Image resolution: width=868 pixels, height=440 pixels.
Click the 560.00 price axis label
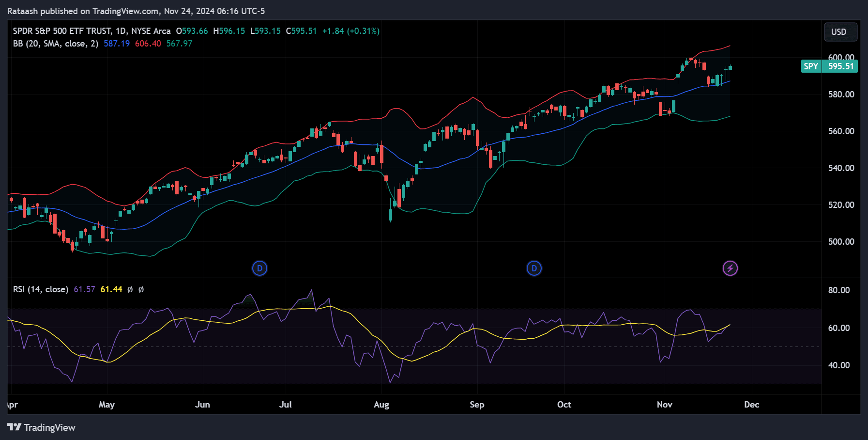coord(841,131)
